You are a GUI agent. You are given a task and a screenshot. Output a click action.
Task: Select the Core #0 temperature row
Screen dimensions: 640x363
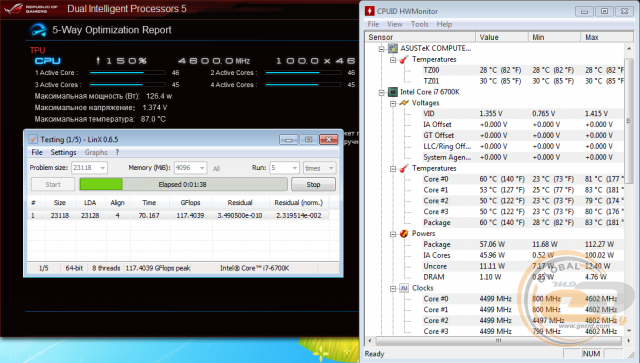(x=523, y=179)
